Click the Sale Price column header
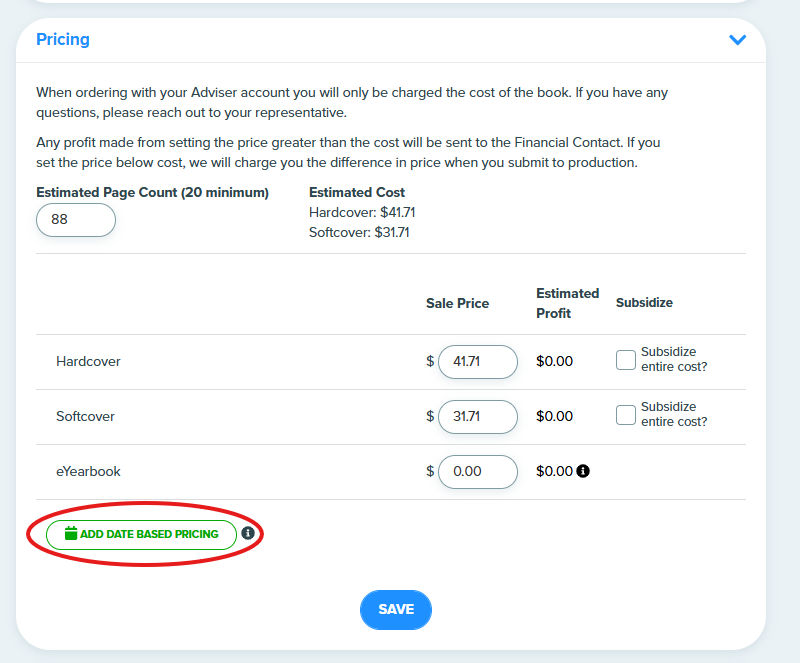The height and width of the screenshot is (663, 800). pyautogui.click(x=458, y=304)
